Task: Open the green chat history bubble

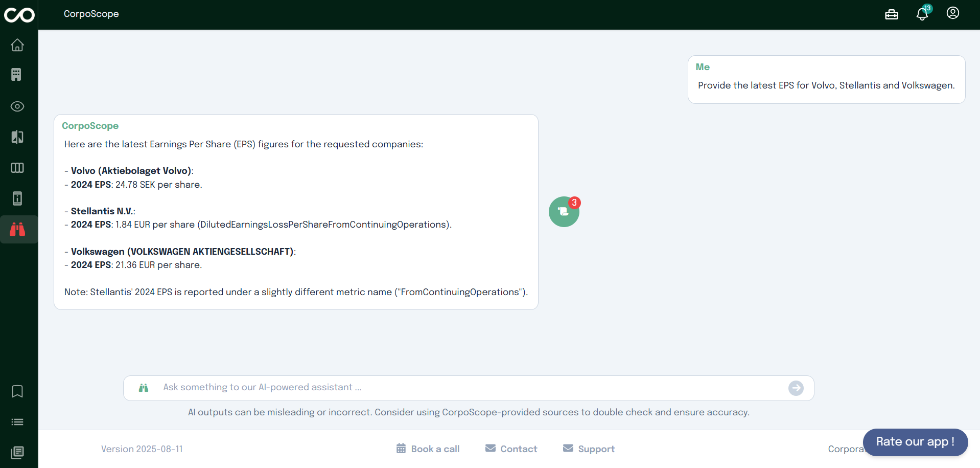Action: pos(564,212)
